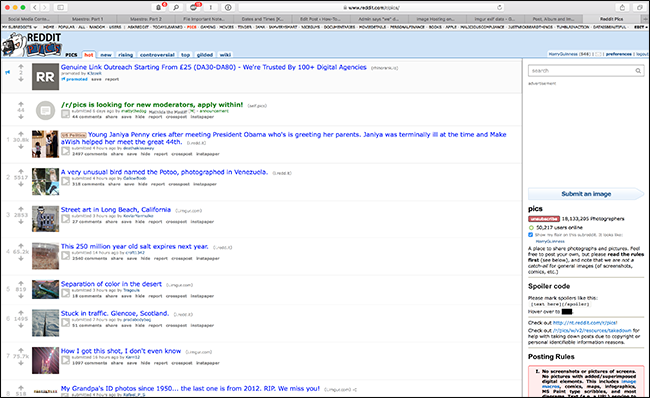Open the Safari share icon
Image resolution: width=650 pixels, height=398 pixels.
622,7
